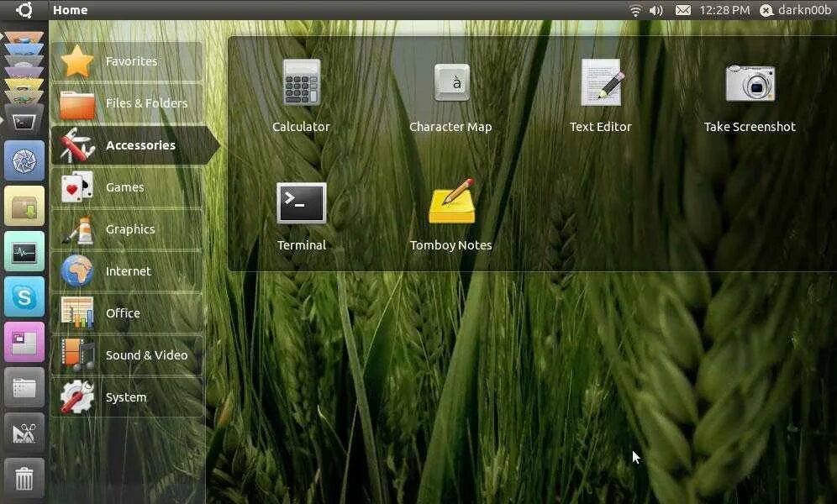The height and width of the screenshot is (504, 837).
Task: Open the Trash in the launcher
Action: click(x=24, y=479)
